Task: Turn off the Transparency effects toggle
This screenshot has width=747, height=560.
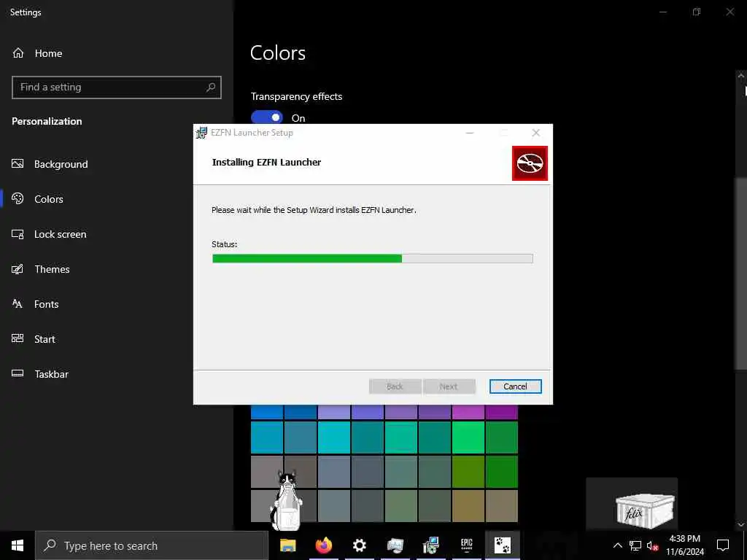Action: coord(267,117)
